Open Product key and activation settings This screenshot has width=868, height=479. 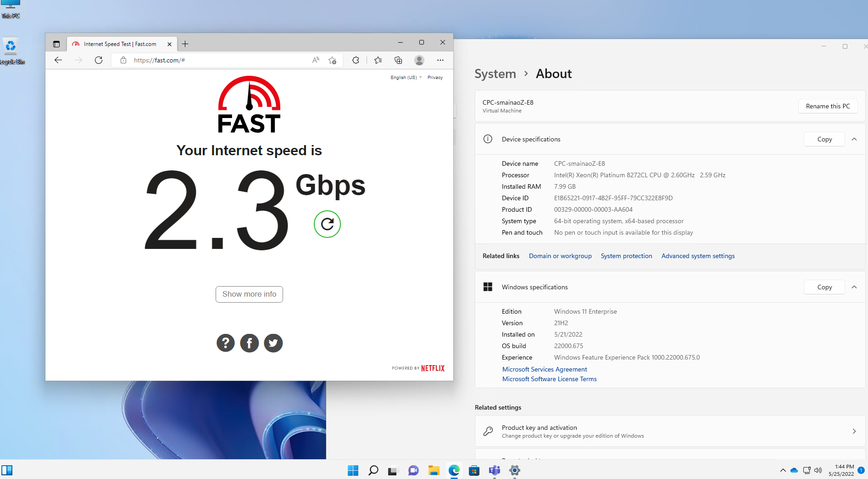coord(670,431)
